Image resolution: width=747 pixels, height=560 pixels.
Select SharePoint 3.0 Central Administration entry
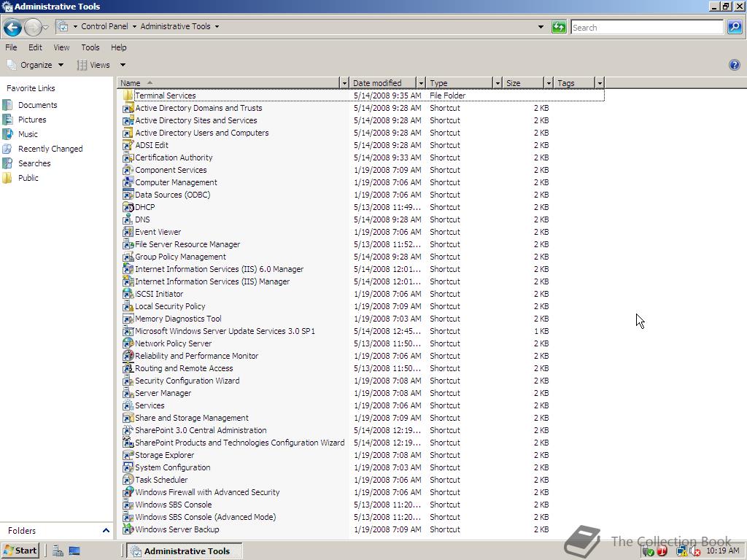pyautogui.click(x=201, y=430)
